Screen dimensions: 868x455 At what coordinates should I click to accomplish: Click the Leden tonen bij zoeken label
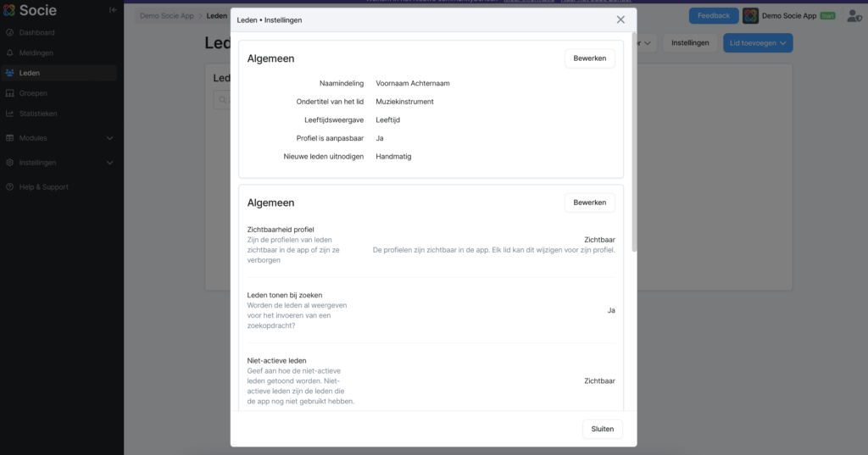coord(285,295)
